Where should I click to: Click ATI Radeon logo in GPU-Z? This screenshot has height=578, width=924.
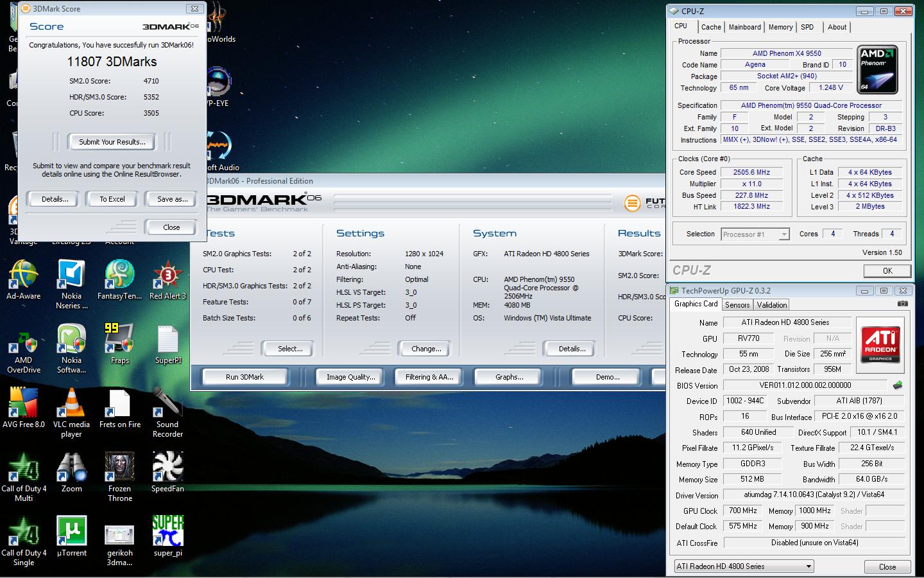880,344
